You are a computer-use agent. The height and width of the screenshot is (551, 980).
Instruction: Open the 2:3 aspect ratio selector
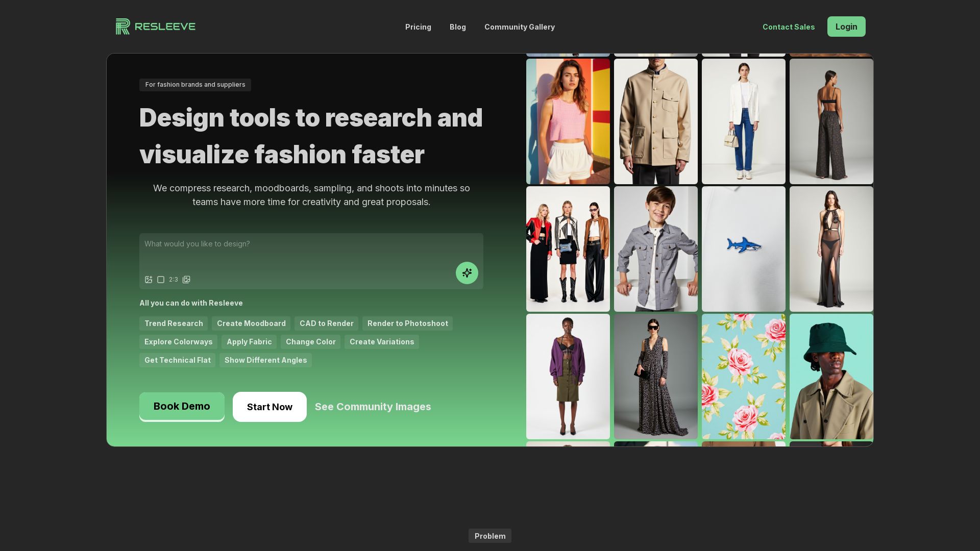click(174, 280)
